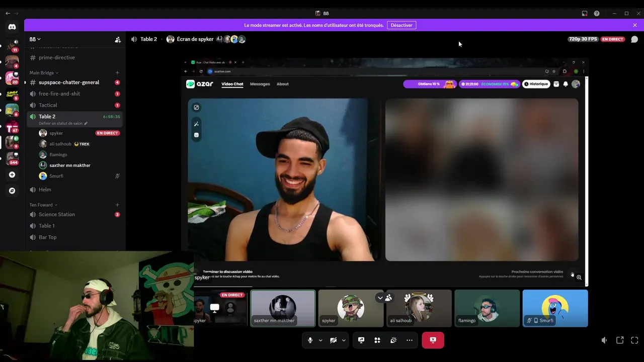Open spyker's live stream thumbnail tile
644x362 pixels.
pyautogui.click(x=220, y=308)
